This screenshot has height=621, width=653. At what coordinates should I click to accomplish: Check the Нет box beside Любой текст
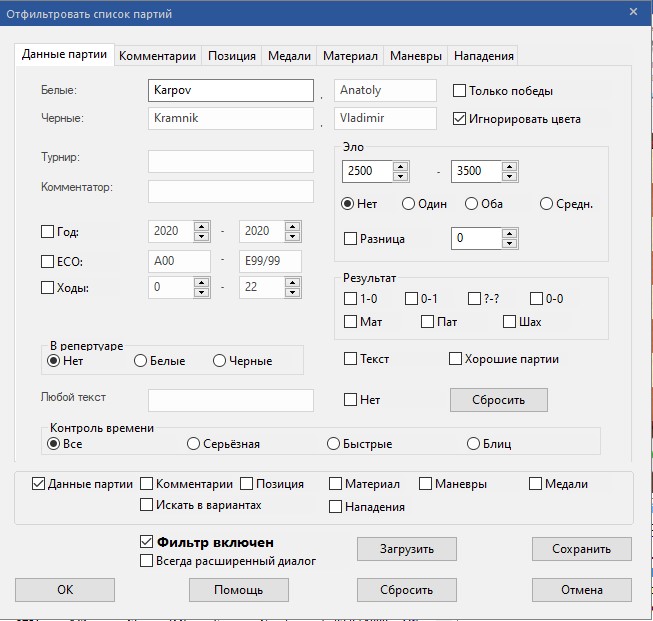tap(350, 400)
